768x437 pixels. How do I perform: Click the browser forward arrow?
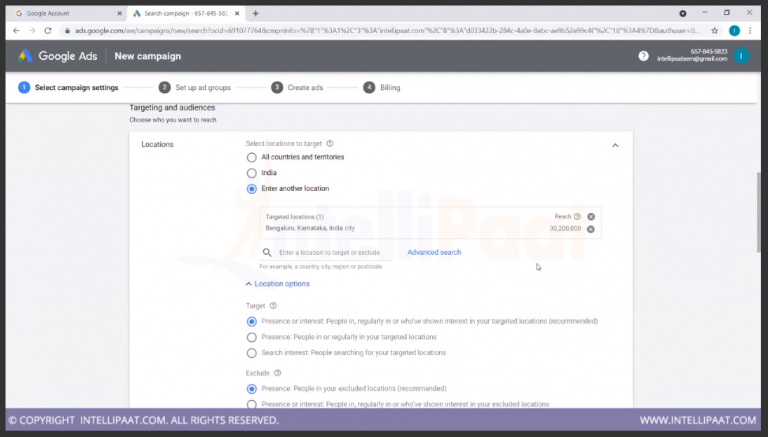click(32, 30)
